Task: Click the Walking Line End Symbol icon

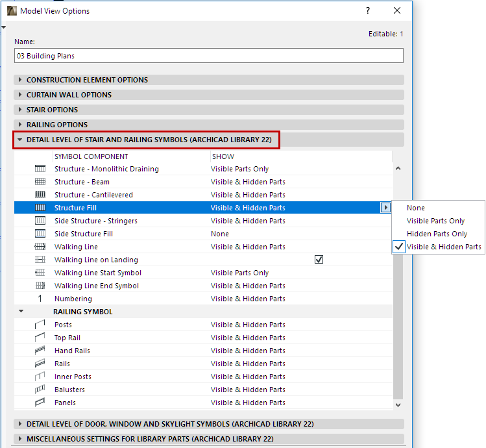Action: click(x=40, y=286)
